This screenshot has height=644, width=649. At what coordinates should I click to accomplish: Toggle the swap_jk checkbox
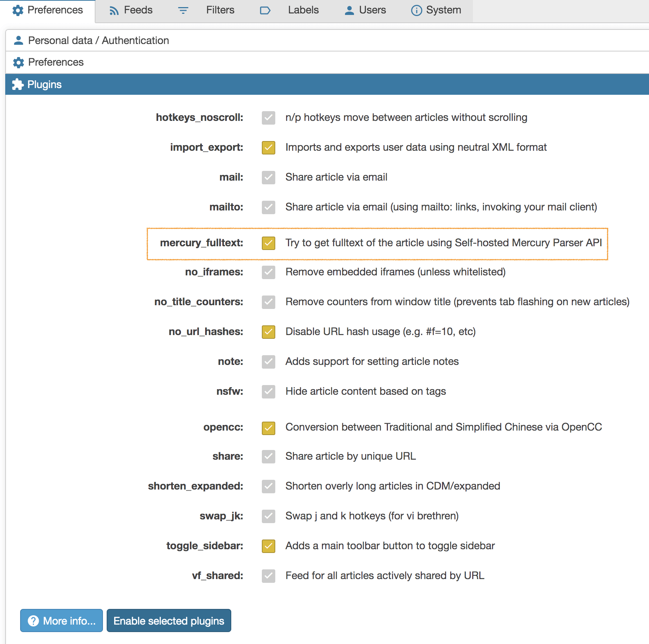[x=269, y=516]
